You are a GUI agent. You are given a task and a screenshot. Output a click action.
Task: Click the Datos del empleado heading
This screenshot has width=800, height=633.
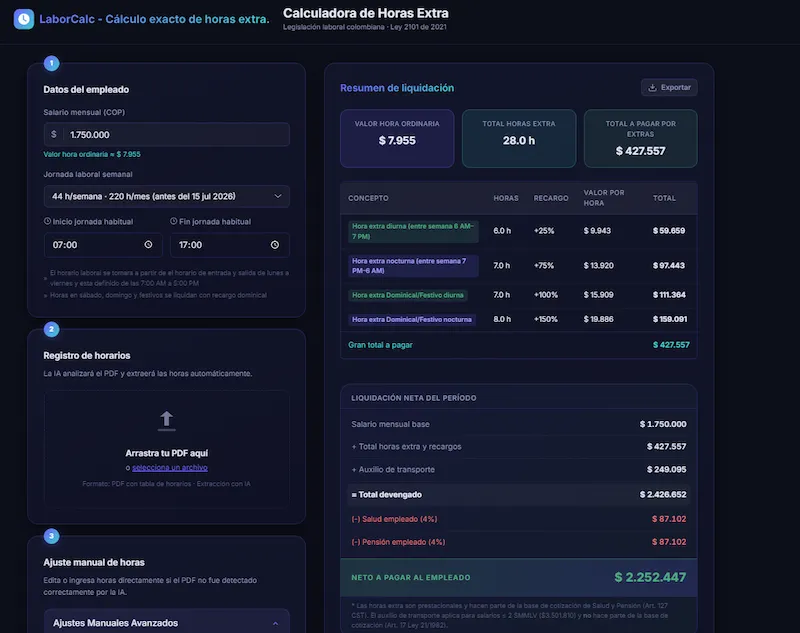pos(86,89)
